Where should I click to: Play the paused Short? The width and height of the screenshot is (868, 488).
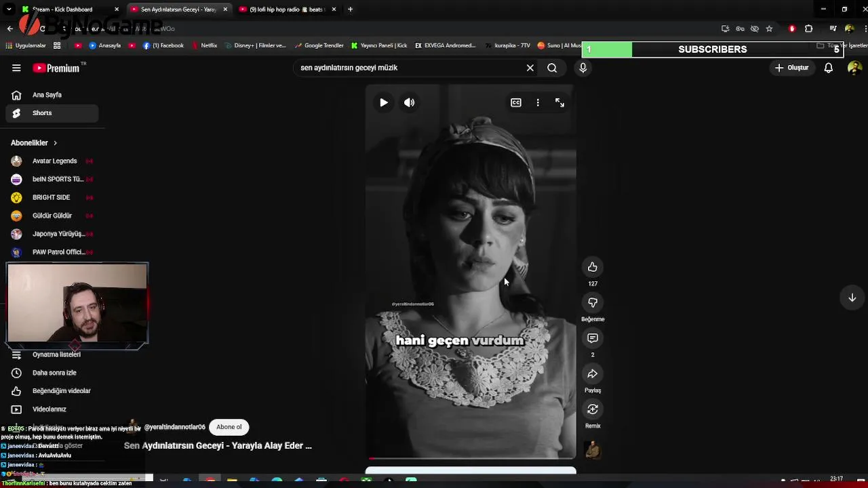[x=384, y=102]
